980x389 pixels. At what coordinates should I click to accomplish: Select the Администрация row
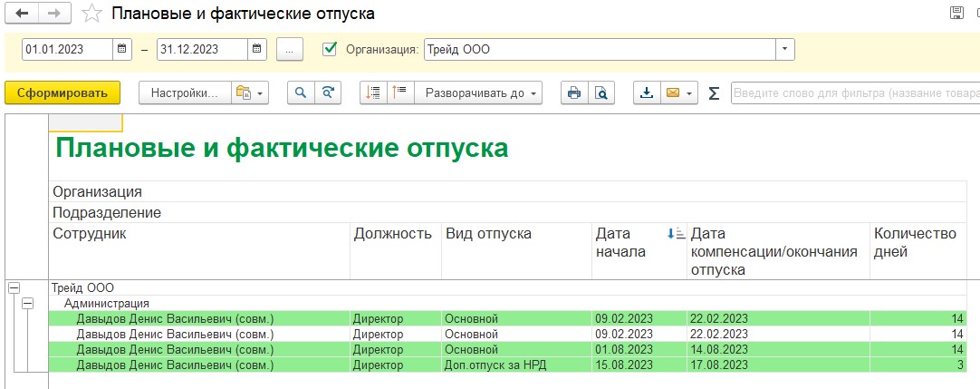pyautogui.click(x=508, y=304)
